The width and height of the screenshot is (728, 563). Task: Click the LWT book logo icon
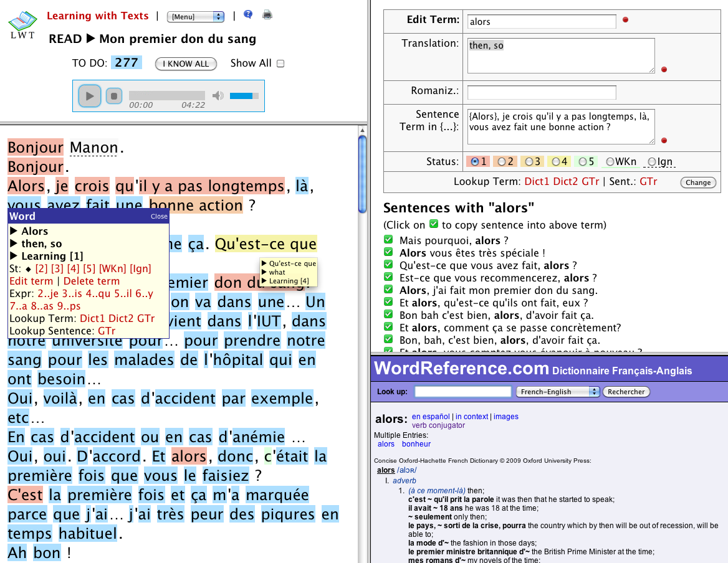[22, 23]
